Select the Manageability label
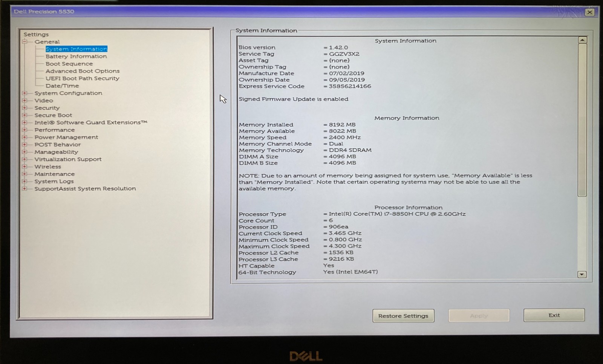 (56, 152)
